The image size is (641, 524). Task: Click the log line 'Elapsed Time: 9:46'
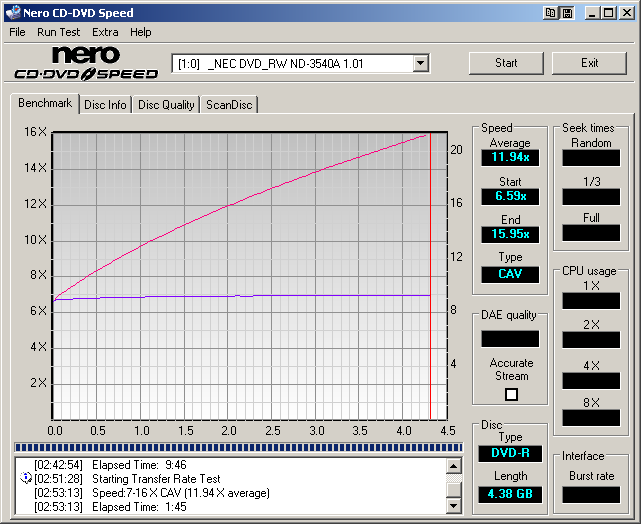pos(139,465)
